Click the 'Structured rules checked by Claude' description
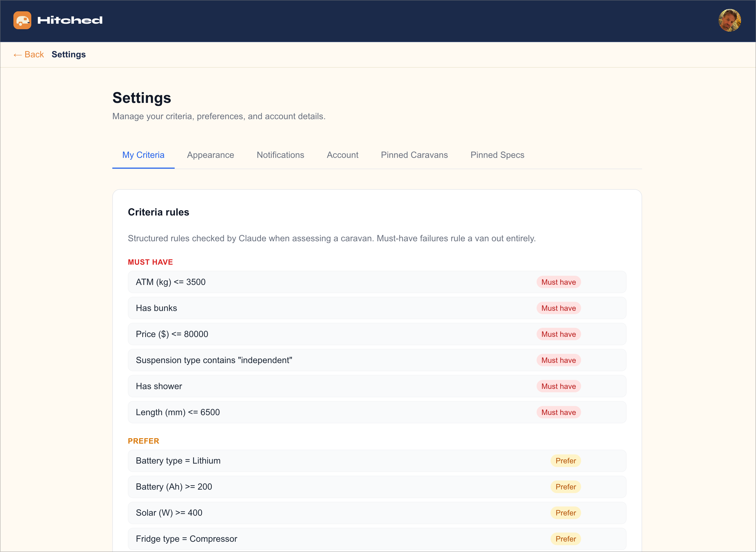This screenshot has height=552, width=756. (332, 238)
